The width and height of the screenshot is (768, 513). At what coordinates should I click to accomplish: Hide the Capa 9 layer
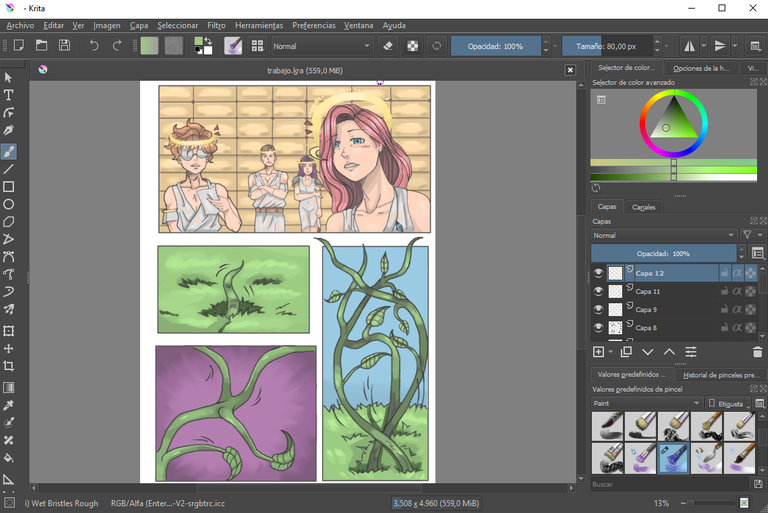pyautogui.click(x=598, y=309)
